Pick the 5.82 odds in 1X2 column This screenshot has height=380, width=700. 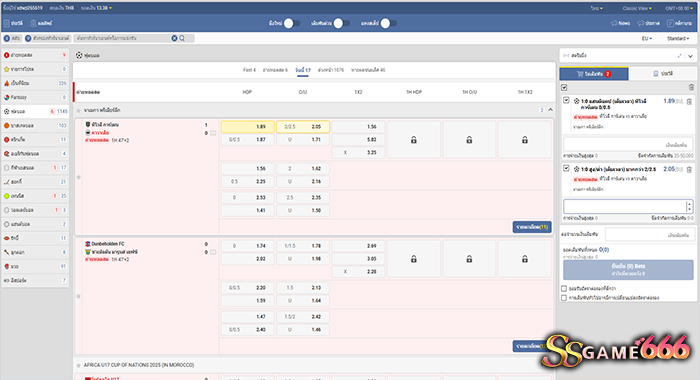[x=358, y=140]
